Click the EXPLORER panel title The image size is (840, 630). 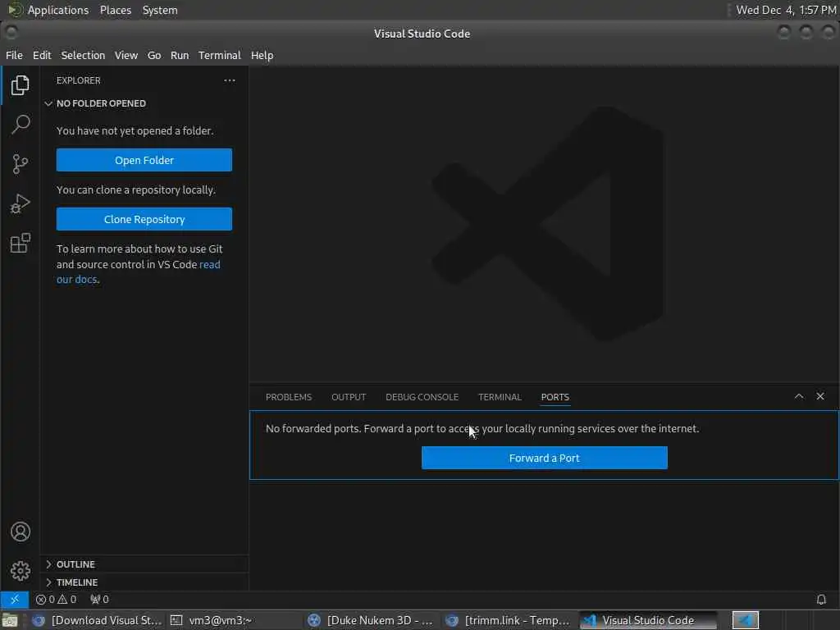(x=78, y=80)
